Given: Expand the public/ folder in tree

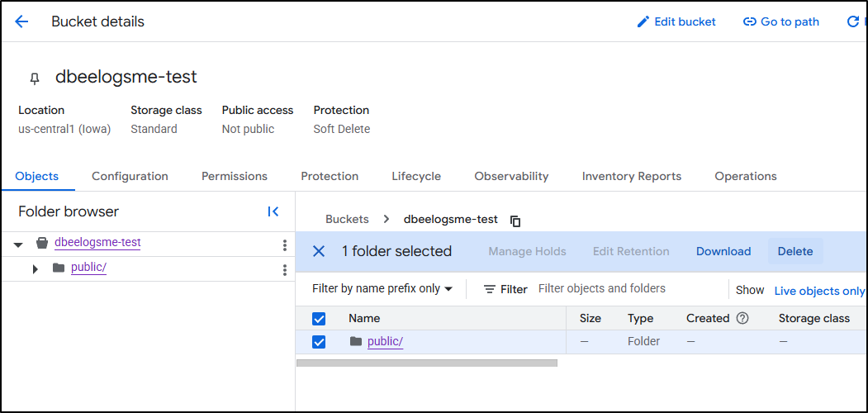Looking at the screenshot, I should tap(35, 268).
